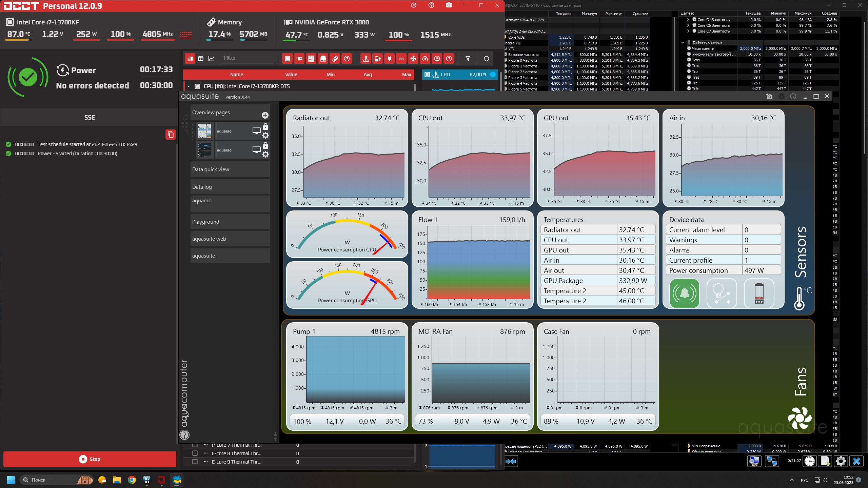
Task: Add an overview page with the plus button
Action: point(265,115)
